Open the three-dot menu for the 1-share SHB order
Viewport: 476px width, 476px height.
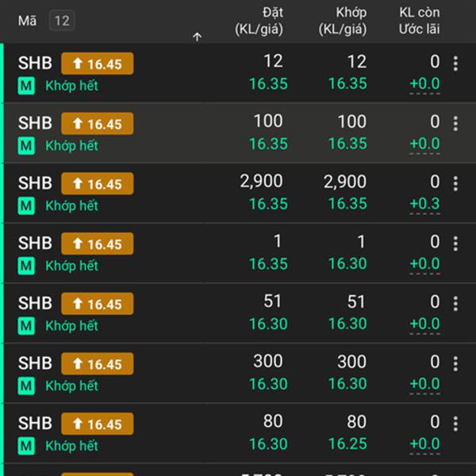point(455,244)
